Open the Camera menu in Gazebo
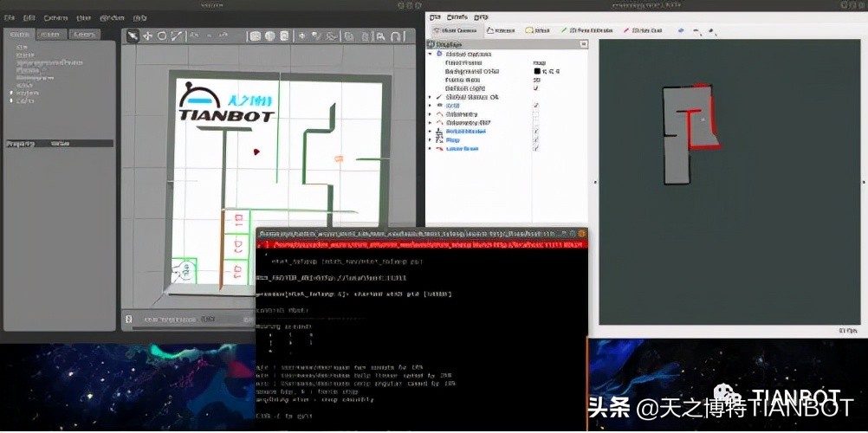 click(55, 17)
